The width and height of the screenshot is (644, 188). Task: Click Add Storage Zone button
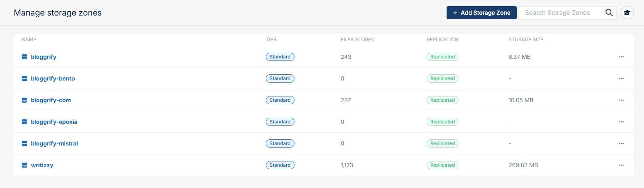tap(481, 13)
